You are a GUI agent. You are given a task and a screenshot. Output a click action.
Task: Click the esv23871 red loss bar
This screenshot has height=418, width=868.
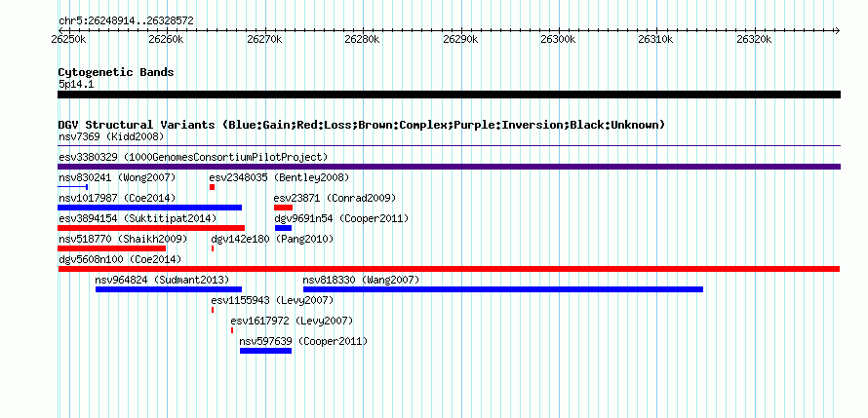coord(283,208)
